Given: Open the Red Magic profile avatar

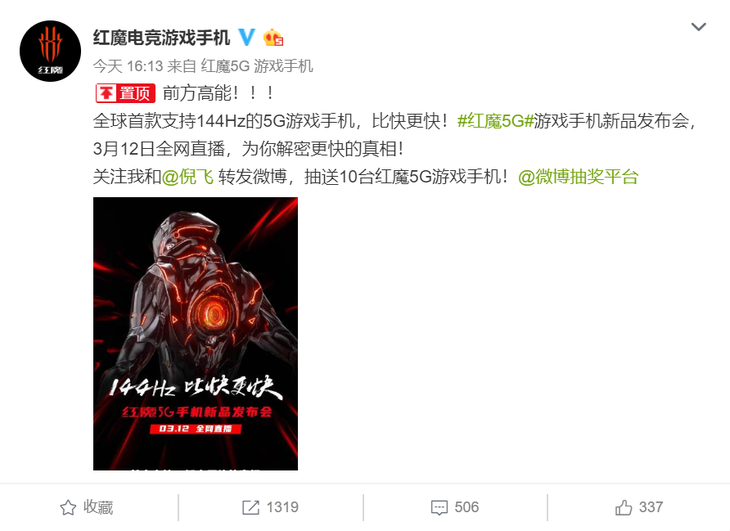Looking at the screenshot, I should point(50,51).
